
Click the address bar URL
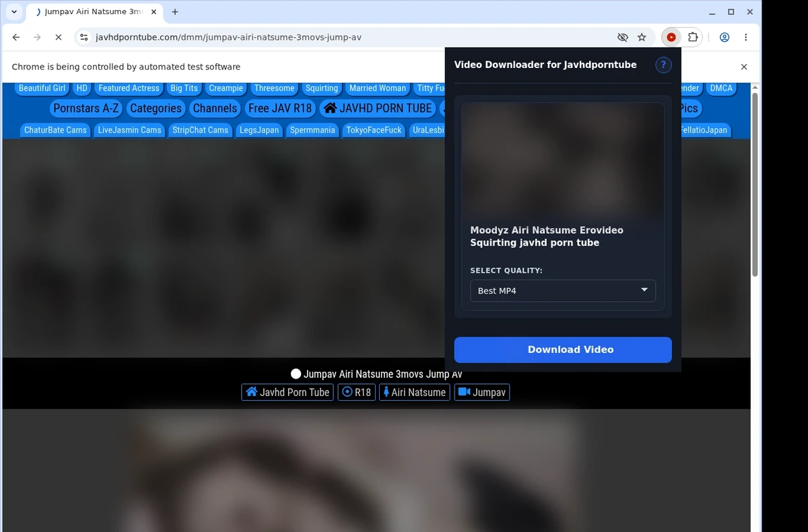[x=228, y=37]
